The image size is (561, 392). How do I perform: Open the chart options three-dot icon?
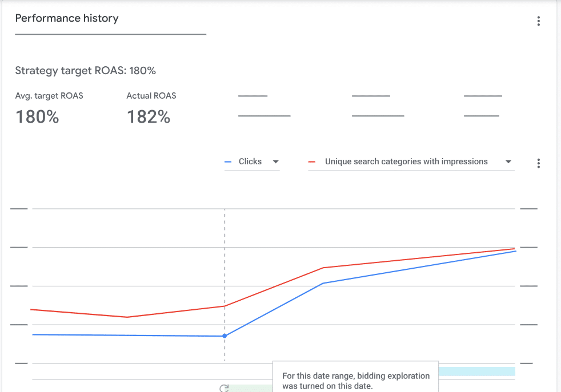pos(538,163)
